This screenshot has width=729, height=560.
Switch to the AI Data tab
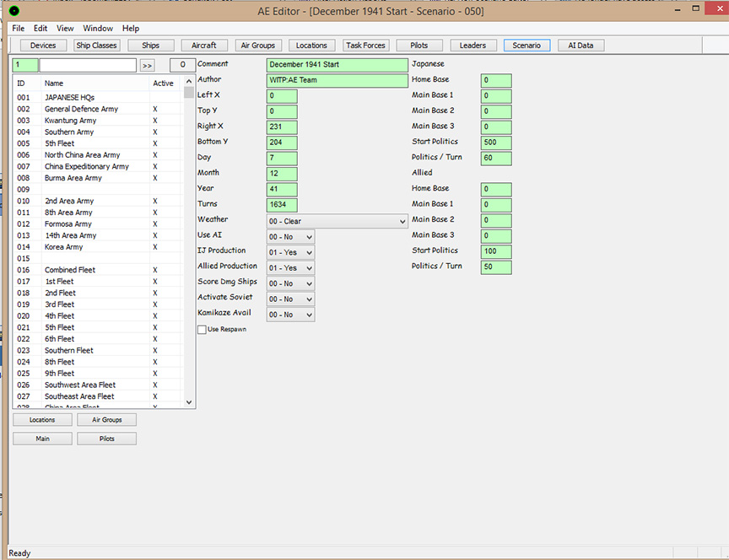click(x=580, y=45)
